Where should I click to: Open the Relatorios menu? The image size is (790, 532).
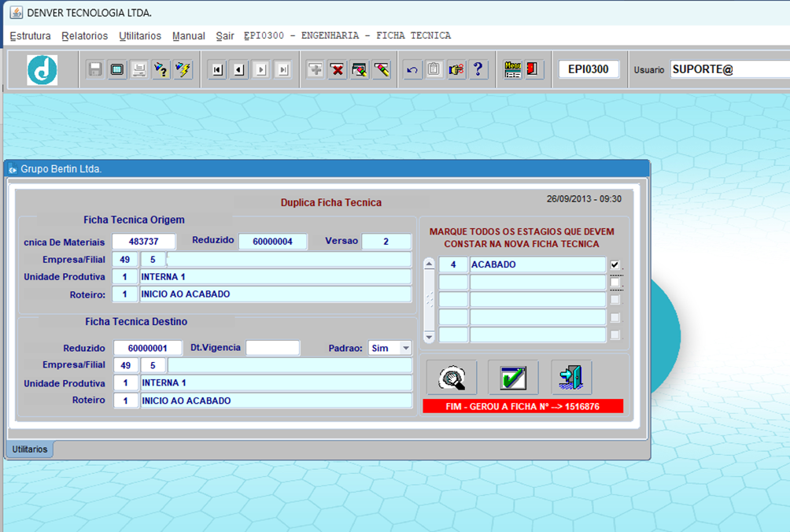tap(85, 35)
